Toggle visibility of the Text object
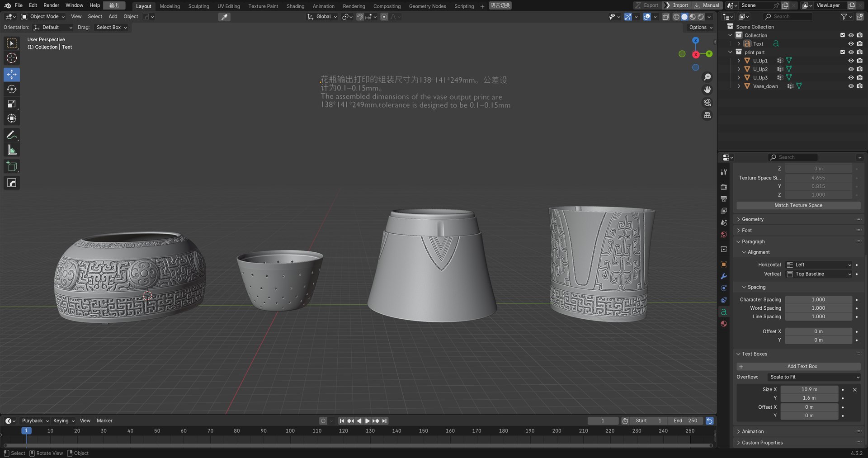The width and height of the screenshot is (868, 458). click(x=851, y=44)
